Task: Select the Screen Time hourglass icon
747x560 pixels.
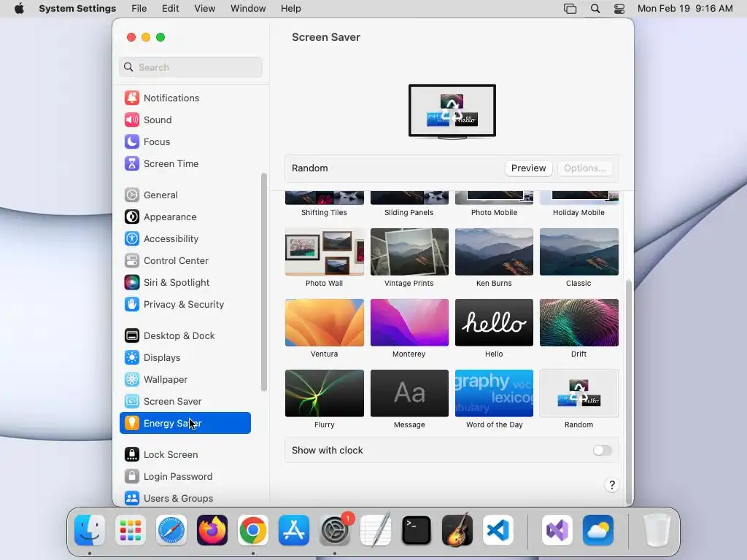Action: tap(132, 164)
